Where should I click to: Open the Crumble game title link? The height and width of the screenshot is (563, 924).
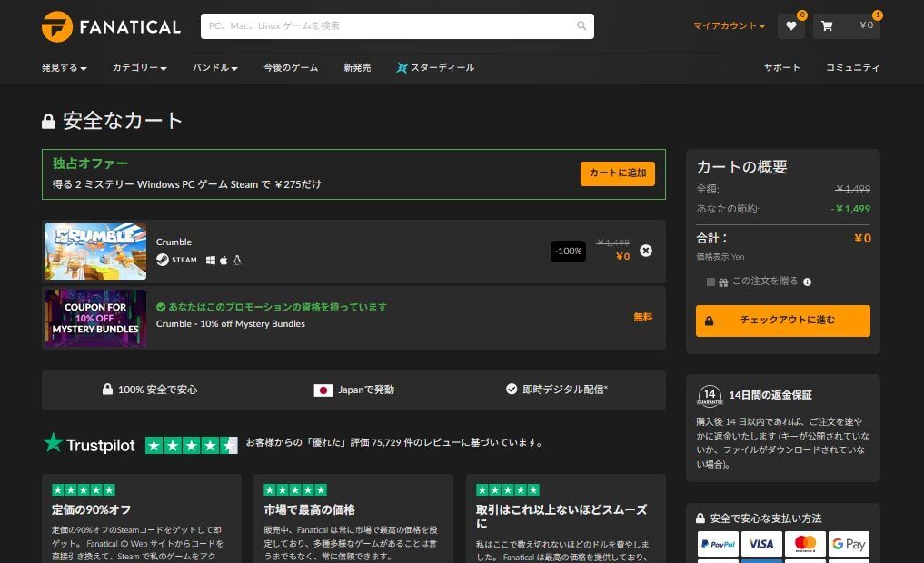coord(174,242)
